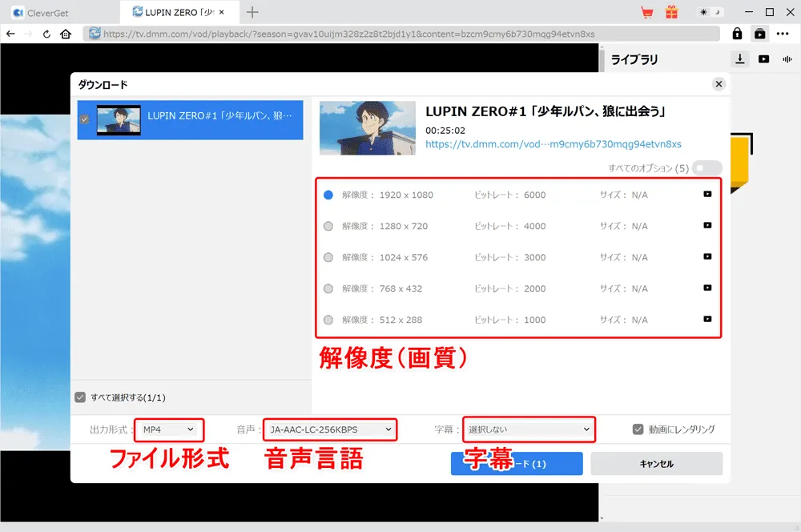Click video icon on 768 x 432 row
Viewport: 801px width, 532px height.
pyautogui.click(x=707, y=288)
